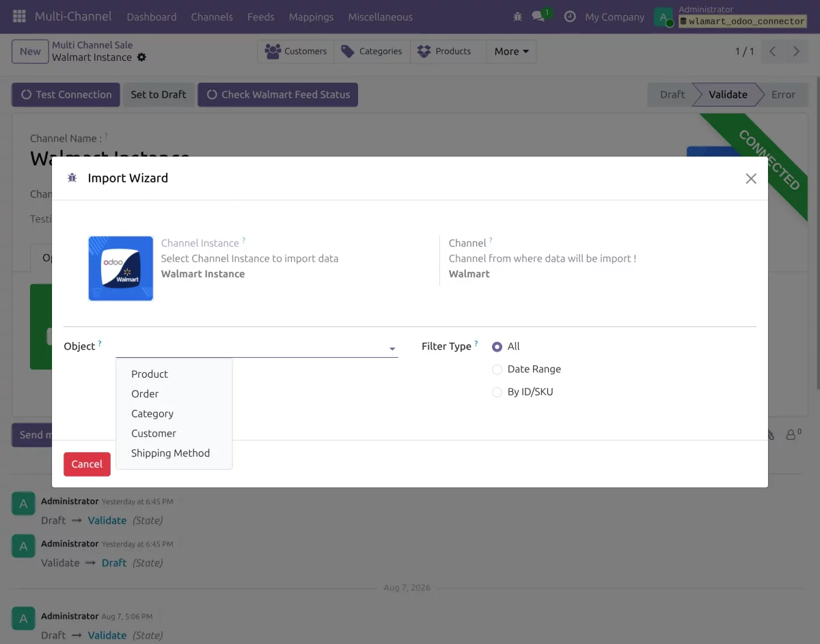Click the Object dropdown arrow
The width and height of the screenshot is (820, 644).
pyautogui.click(x=392, y=349)
